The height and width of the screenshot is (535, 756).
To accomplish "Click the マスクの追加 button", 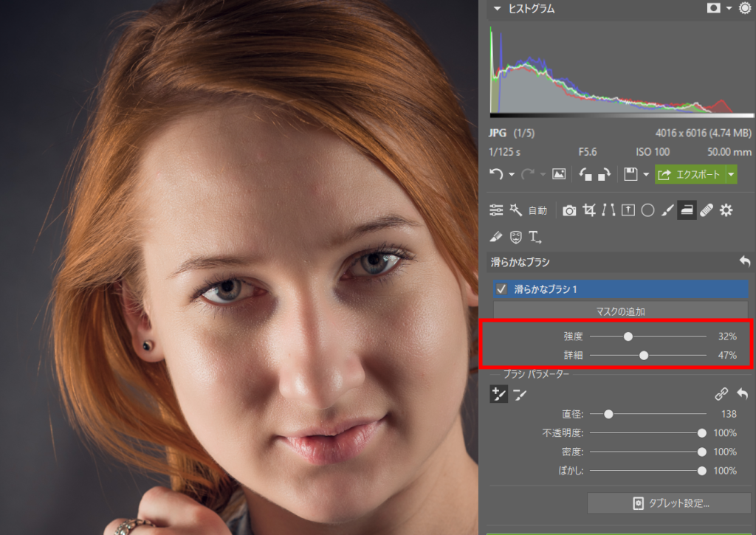I will click(620, 311).
